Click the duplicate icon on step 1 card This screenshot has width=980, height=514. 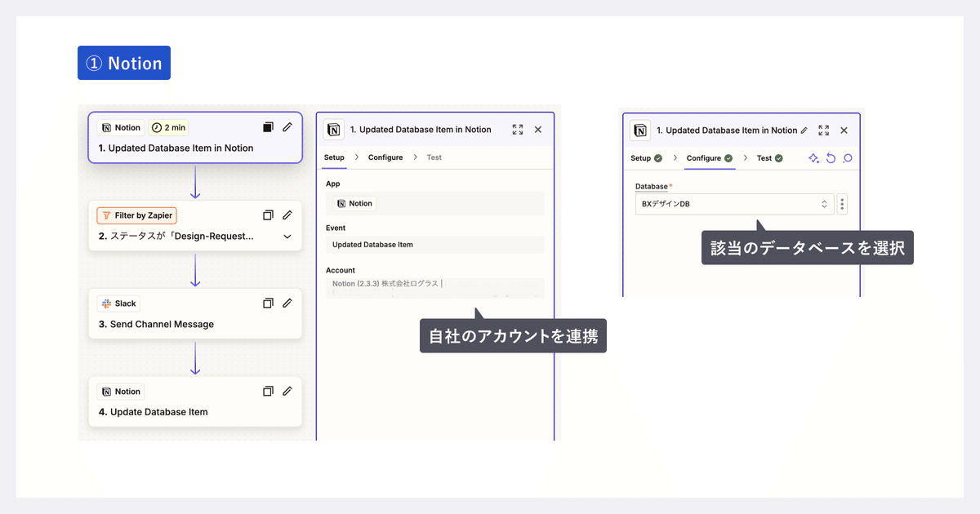[268, 127]
